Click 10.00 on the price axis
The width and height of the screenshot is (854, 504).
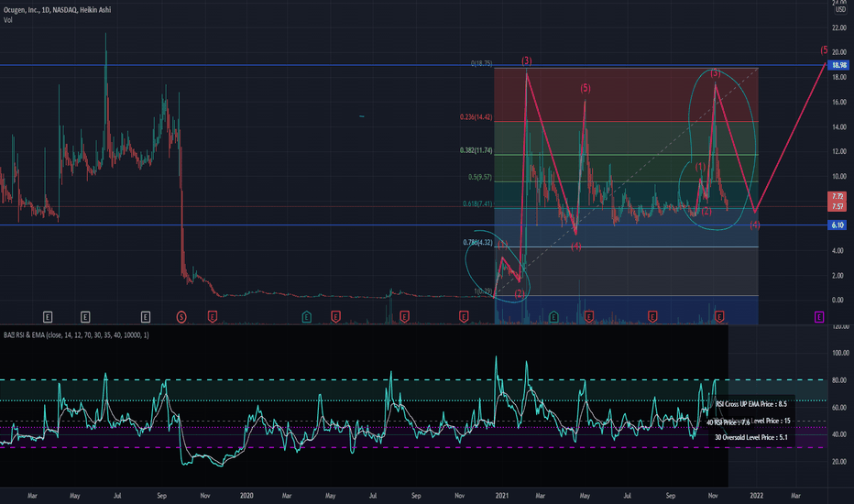(x=838, y=177)
